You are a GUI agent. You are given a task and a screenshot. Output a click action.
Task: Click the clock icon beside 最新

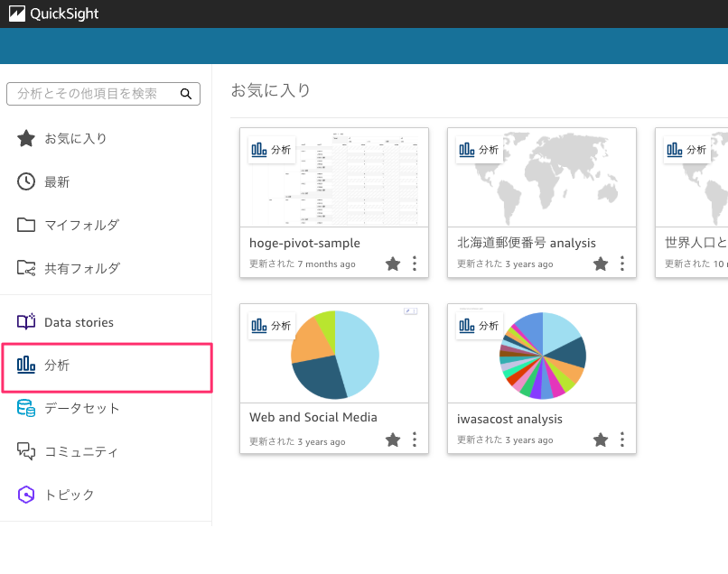point(26,181)
